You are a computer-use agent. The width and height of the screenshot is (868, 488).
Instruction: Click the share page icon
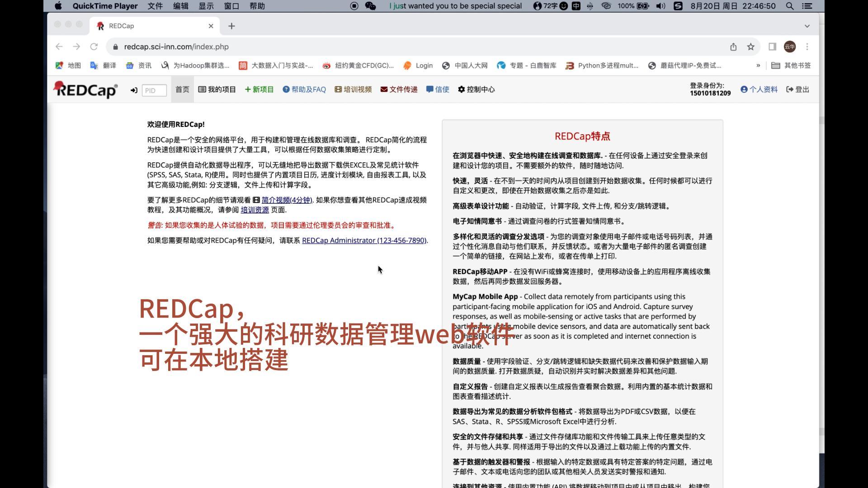[x=733, y=47]
